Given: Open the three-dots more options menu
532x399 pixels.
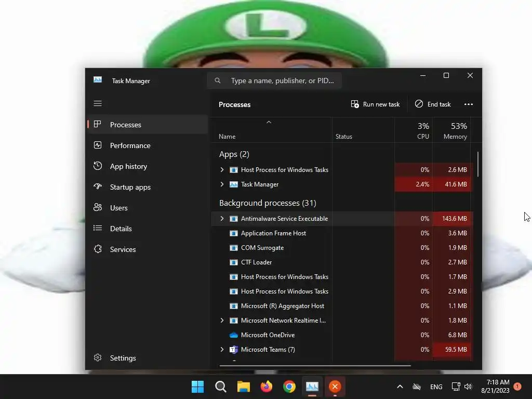Looking at the screenshot, I should pyautogui.click(x=468, y=104).
